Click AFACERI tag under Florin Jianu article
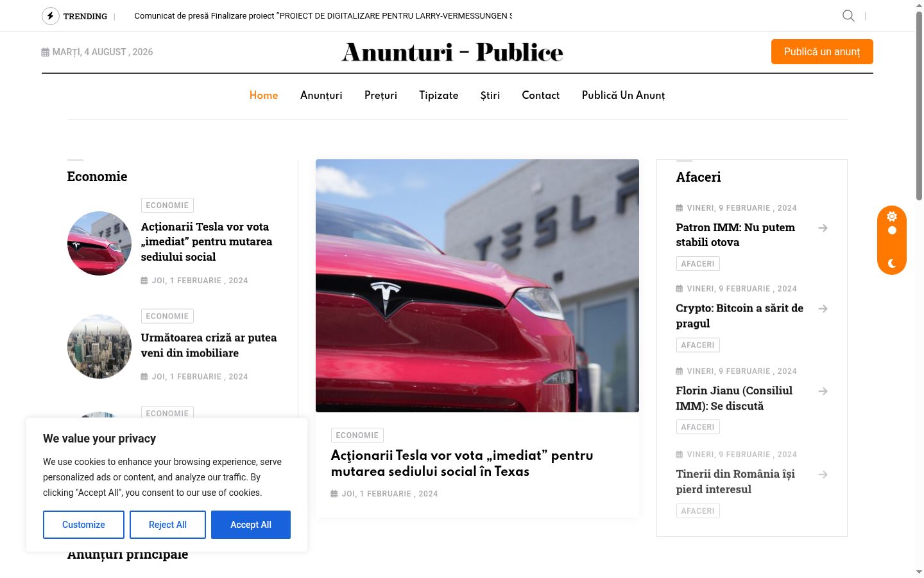Viewport: 924px width, 578px height. pyautogui.click(x=698, y=427)
